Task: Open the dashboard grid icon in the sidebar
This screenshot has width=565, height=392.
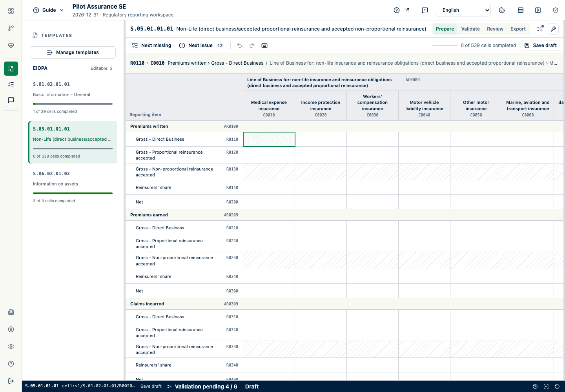Action: 11,11
